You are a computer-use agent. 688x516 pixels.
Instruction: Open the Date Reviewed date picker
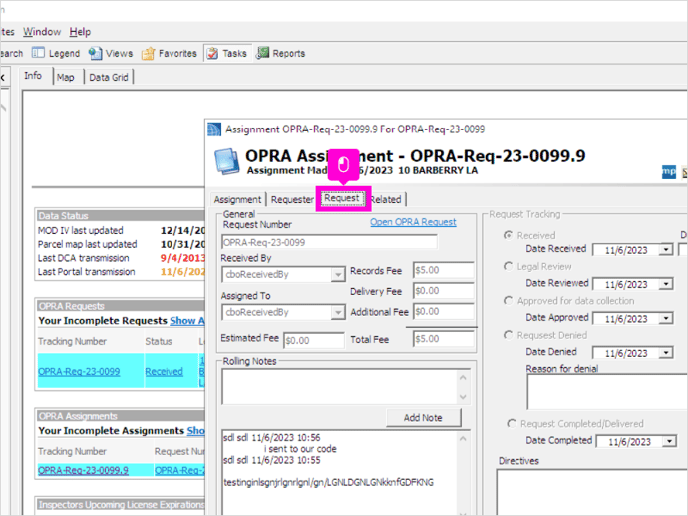[x=666, y=284]
